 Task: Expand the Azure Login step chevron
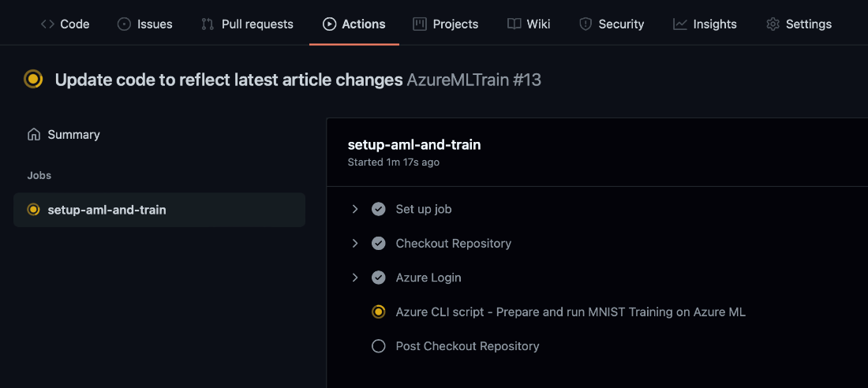(355, 278)
